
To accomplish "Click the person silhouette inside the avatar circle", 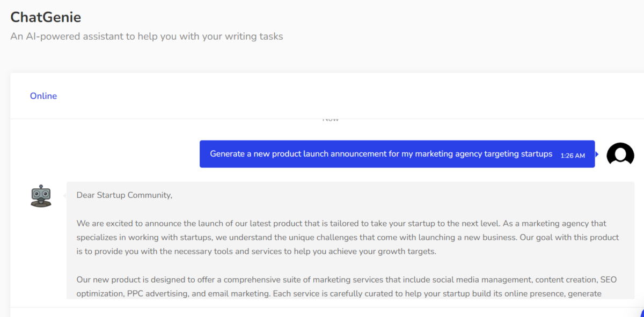I will 620,154.
